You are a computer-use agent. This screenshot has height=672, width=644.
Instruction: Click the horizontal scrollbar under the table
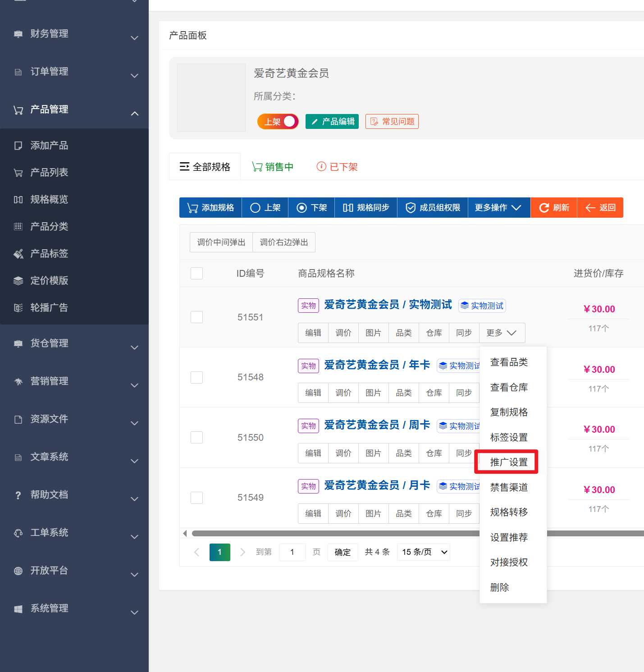click(x=333, y=534)
